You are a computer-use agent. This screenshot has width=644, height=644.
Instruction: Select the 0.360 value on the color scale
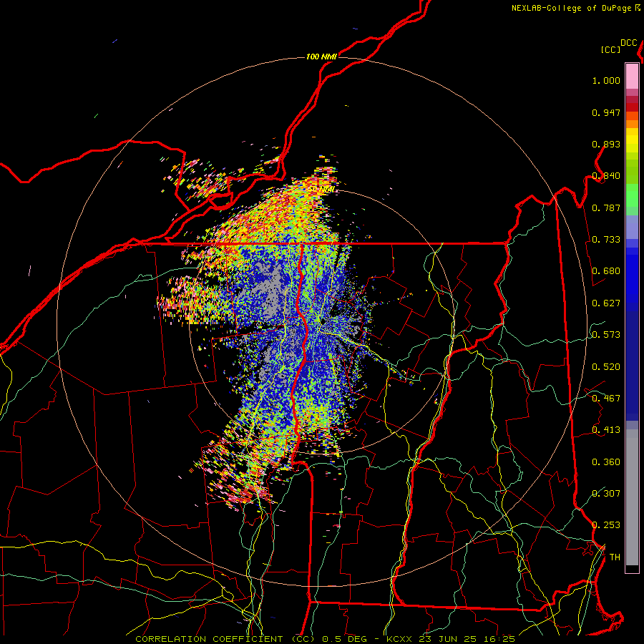(x=606, y=462)
